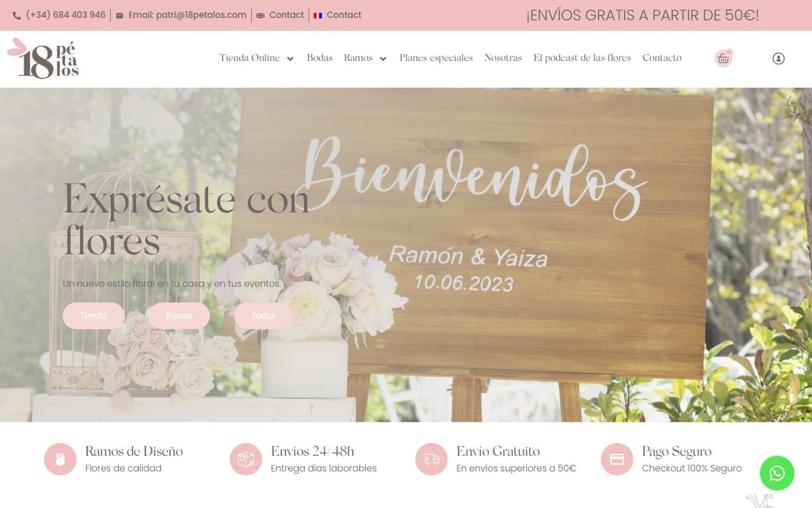The height and width of the screenshot is (508, 812).
Task: Click 'En envíos superiores a 50€' text
Action: click(516, 468)
